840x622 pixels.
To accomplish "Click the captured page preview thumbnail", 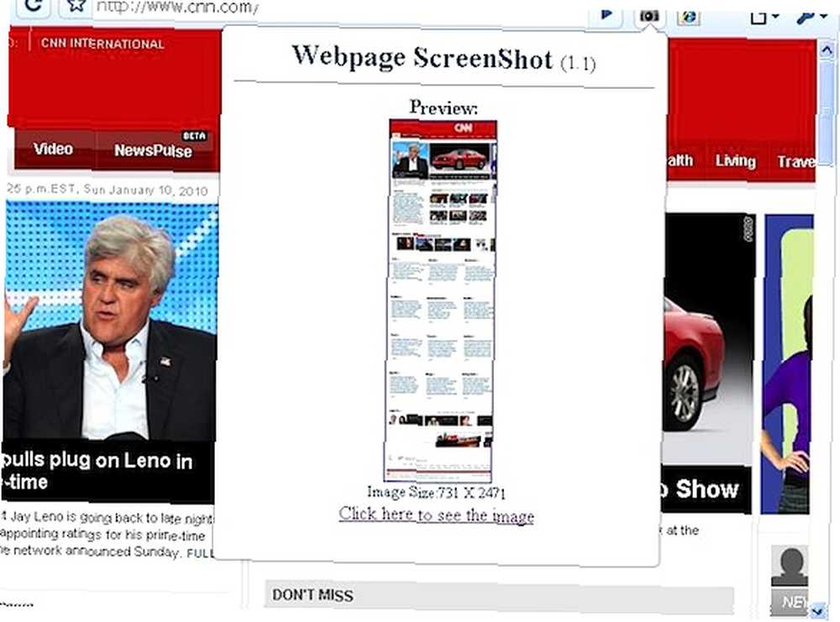I will tap(440, 301).
